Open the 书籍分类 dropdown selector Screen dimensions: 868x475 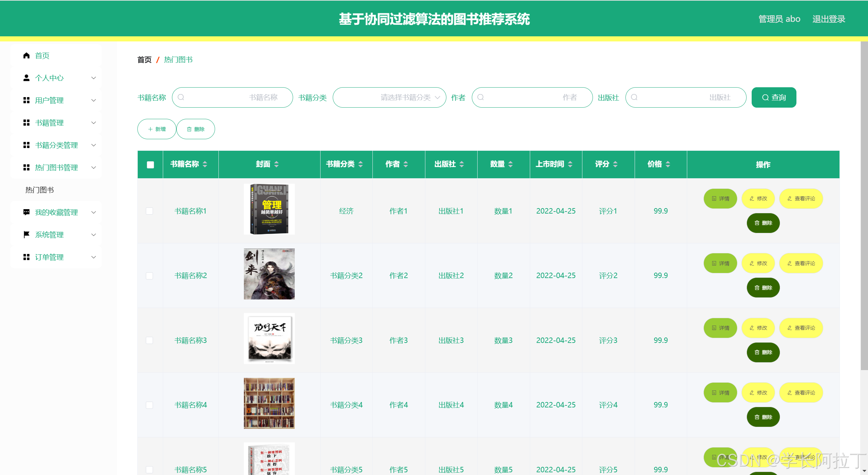point(389,97)
